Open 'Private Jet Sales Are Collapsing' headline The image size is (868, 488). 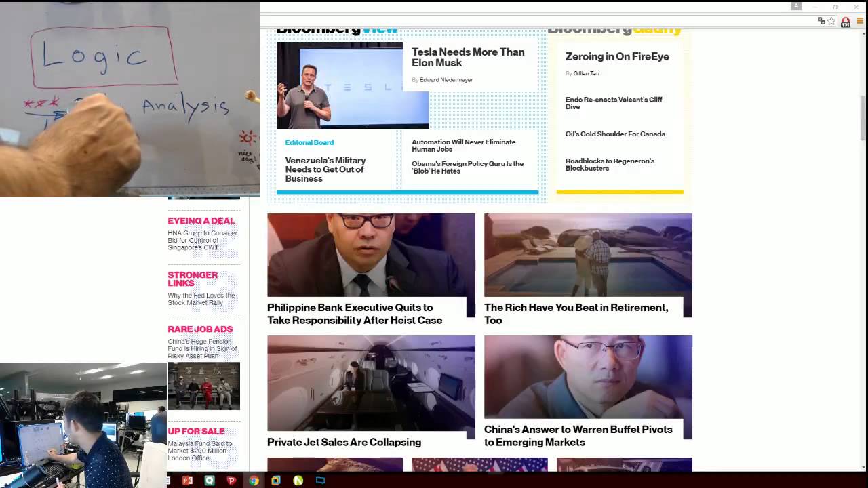pos(344,442)
